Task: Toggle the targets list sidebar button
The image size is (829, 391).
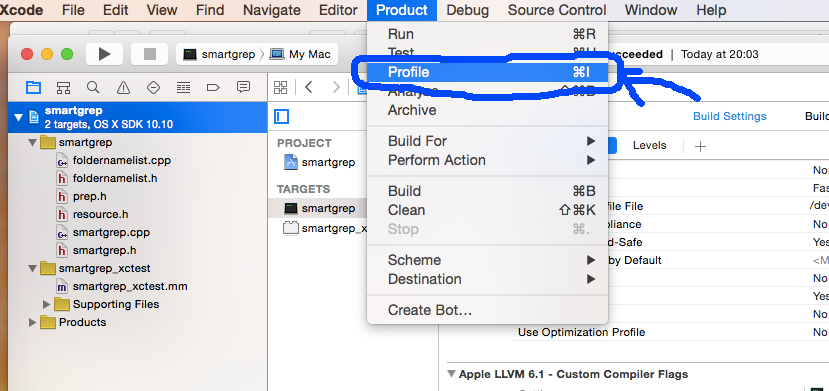Action: tap(281, 116)
